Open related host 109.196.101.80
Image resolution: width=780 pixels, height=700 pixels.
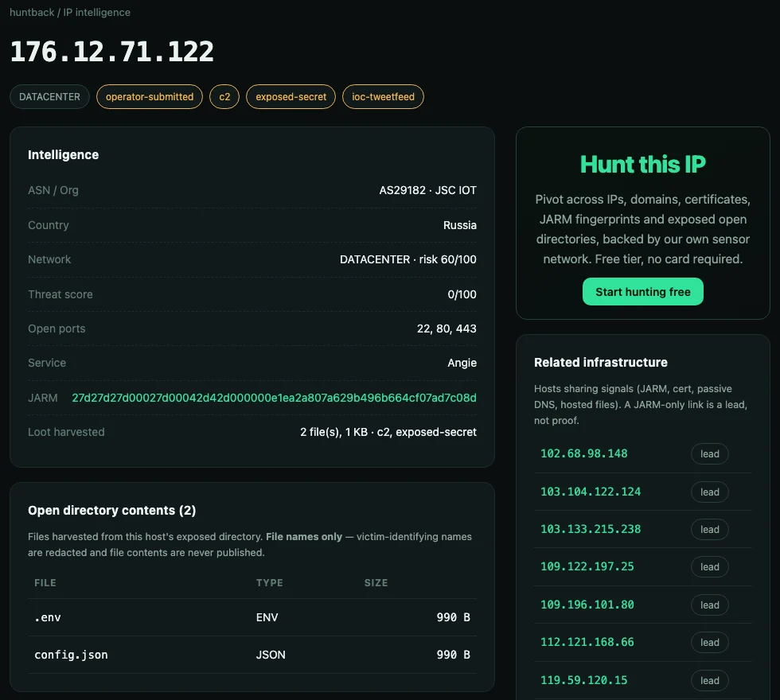coord(587,605)
